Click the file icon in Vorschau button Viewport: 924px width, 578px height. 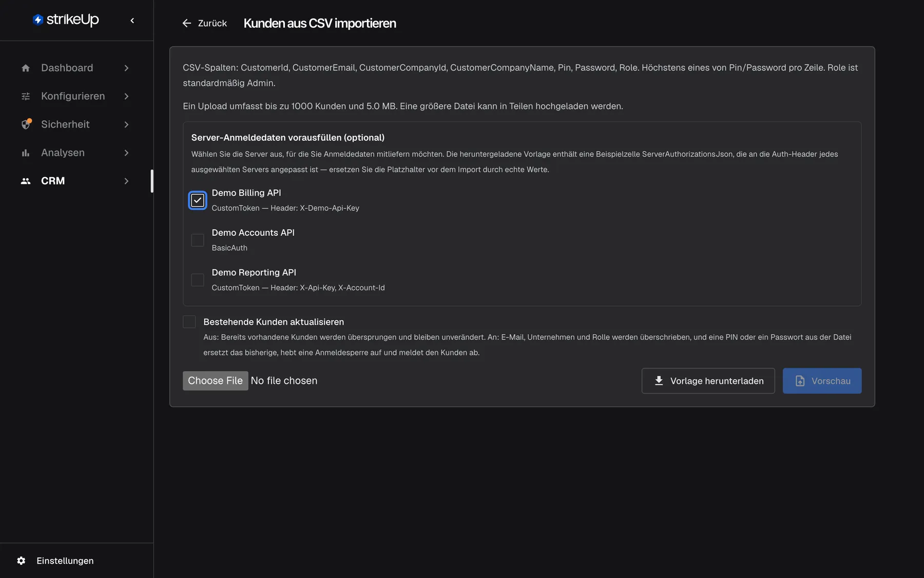800,381
